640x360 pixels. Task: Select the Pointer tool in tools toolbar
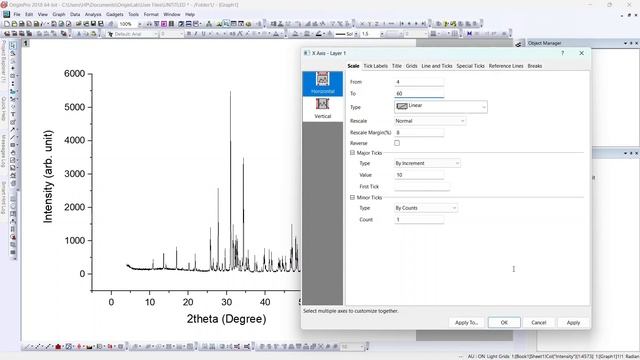(x=13, y=45)
